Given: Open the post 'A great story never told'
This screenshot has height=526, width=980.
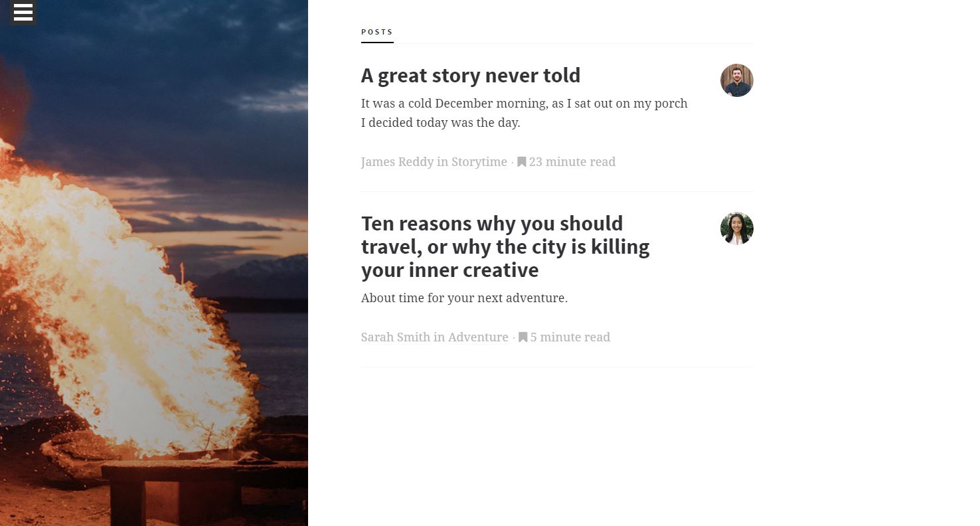Looking at the screenshot, I should 471,76.
